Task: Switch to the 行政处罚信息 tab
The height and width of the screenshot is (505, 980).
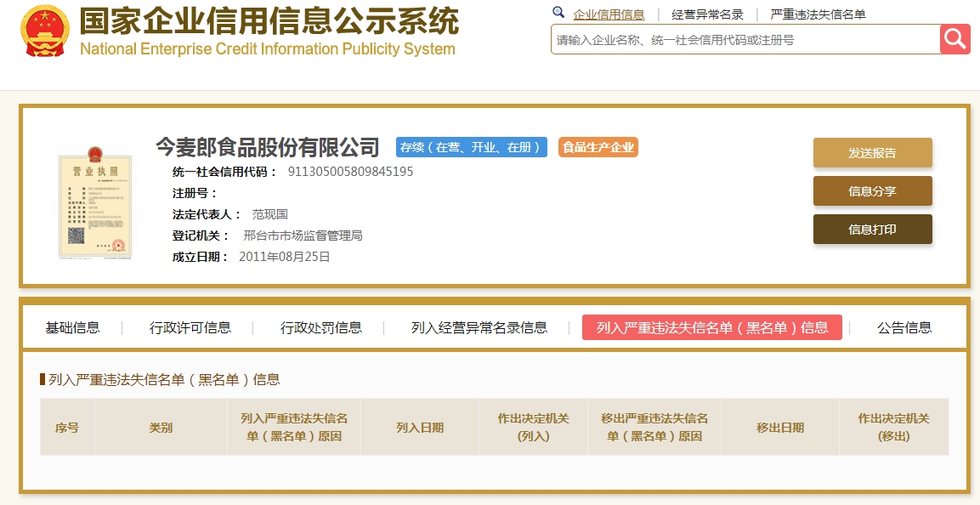Action: [321, 327]
